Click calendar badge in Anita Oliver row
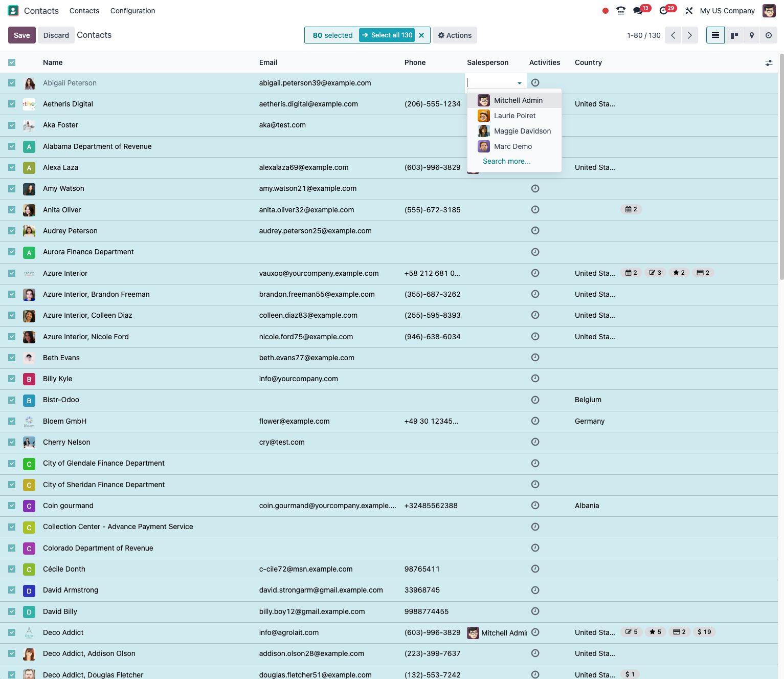The width and height of the screenshot is (784, 679). coord(631,209)
